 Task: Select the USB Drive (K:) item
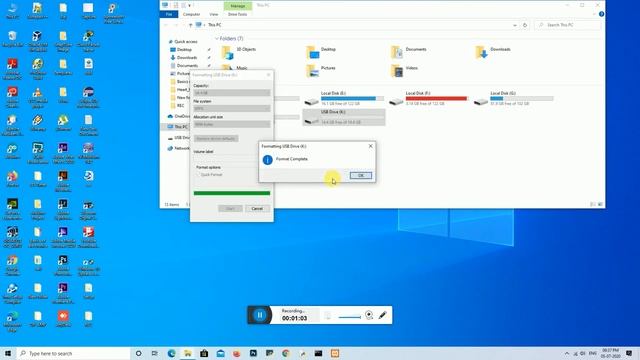tap(344, 117)
